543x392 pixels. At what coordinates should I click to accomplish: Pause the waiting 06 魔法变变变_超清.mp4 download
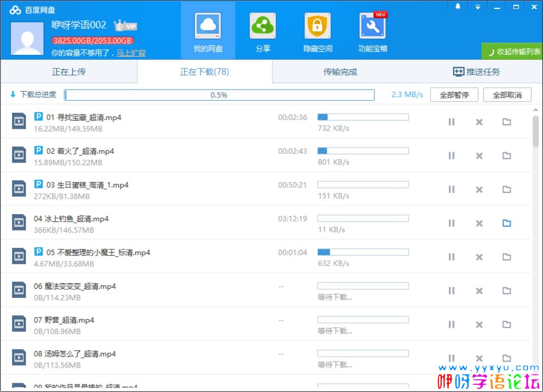point(452,291)
